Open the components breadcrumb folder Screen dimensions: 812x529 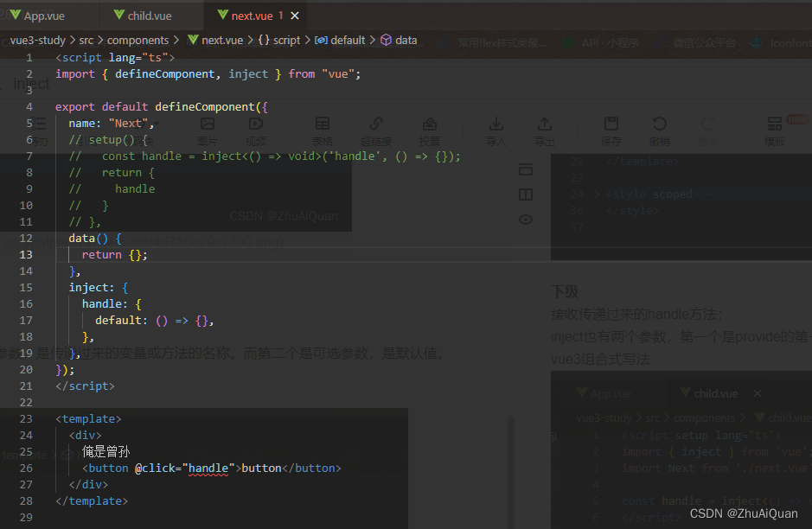click(x=137, y=41)
